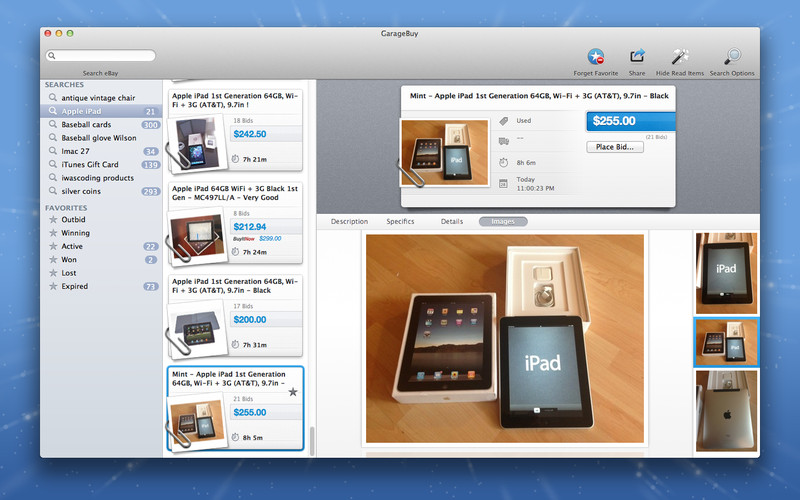Toggle favorite star on Mint iPad listing
800x500 pixels.
[293, 392]
